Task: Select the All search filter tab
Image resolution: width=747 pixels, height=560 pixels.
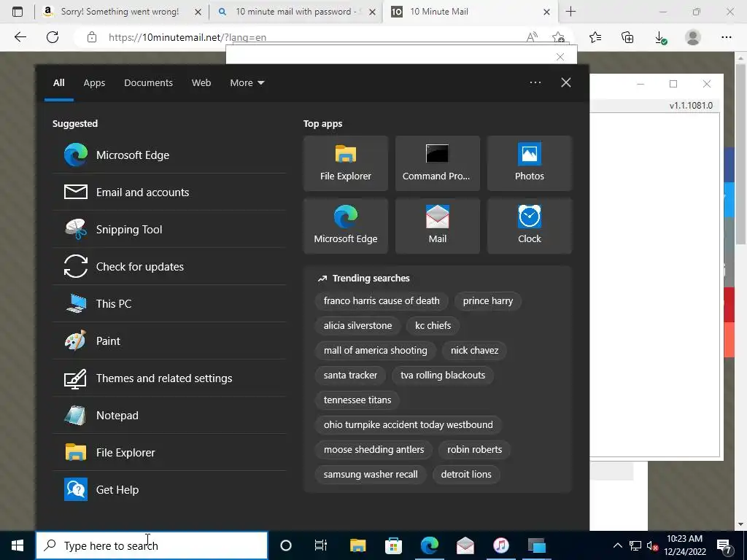Action: [x=58, y=82]
